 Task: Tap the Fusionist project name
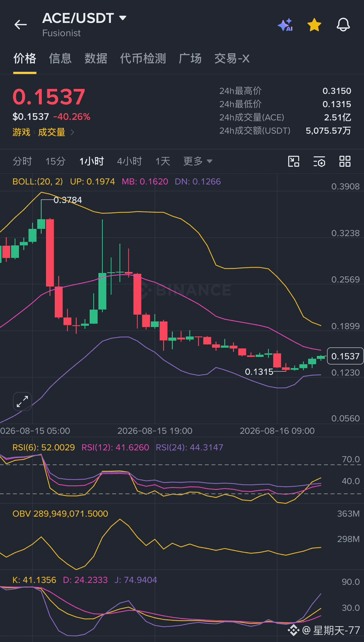click(62, 33)
